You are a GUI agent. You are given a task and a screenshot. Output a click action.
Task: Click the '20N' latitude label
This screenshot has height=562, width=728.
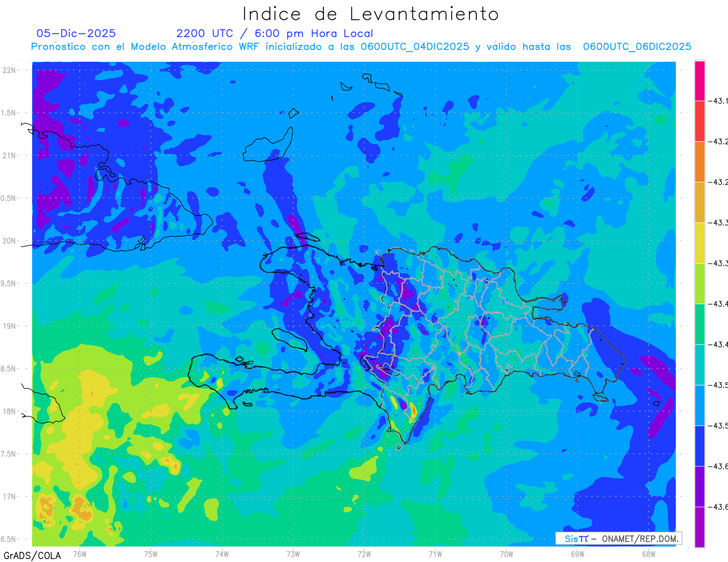tap(9, 241)
